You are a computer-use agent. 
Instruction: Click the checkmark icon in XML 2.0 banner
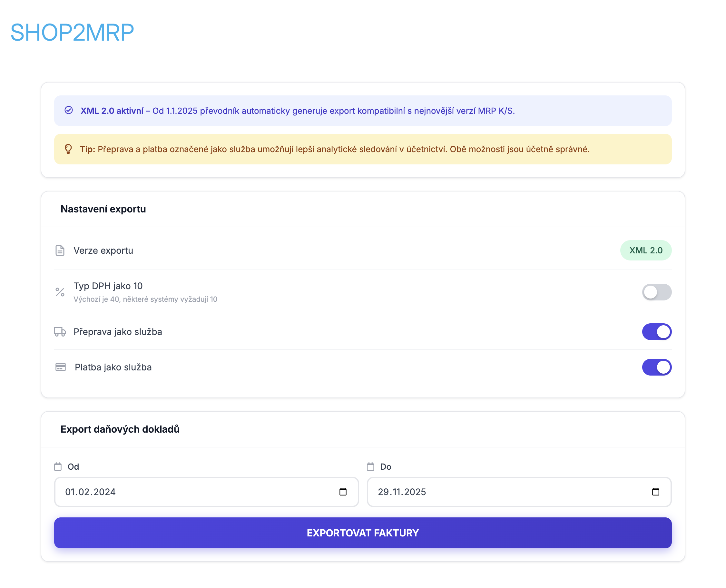pyautogui.click(x=69, y=111)
